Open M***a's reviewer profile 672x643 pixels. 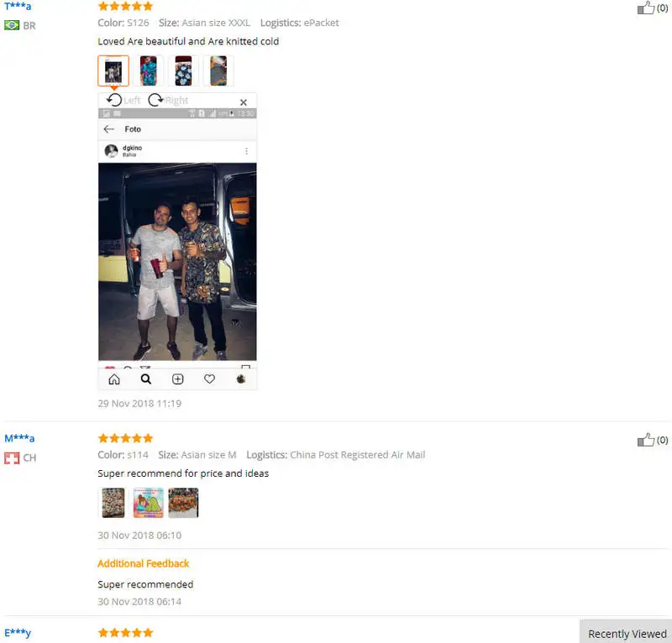19,438
